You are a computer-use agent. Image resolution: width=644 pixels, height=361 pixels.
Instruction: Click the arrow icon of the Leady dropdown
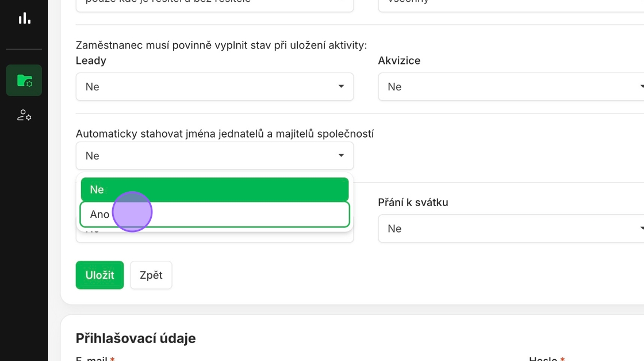pyautogui.click(x=341, y=86)
